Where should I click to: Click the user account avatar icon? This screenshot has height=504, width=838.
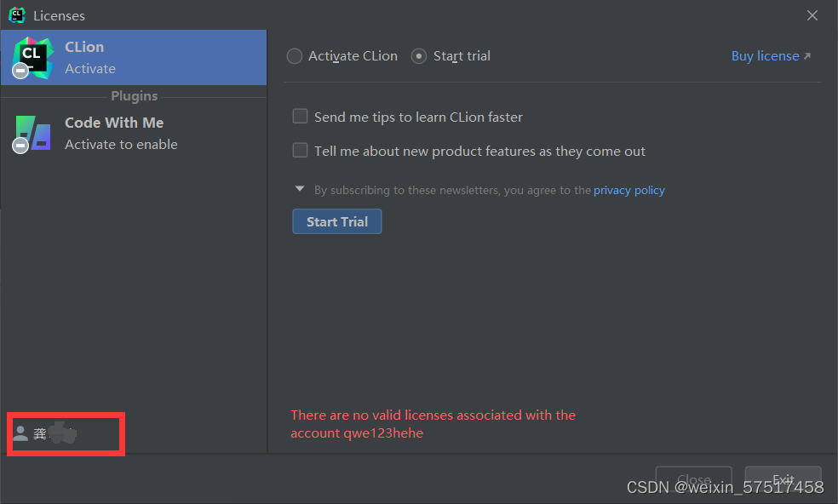[x=20, y=433]
